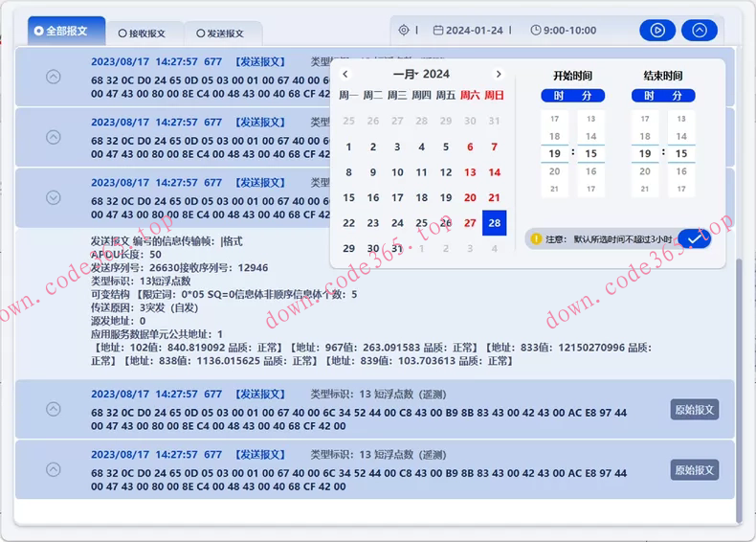Collapse the third expanded message row
The image size is (756, 542).
tap(54, 197)
